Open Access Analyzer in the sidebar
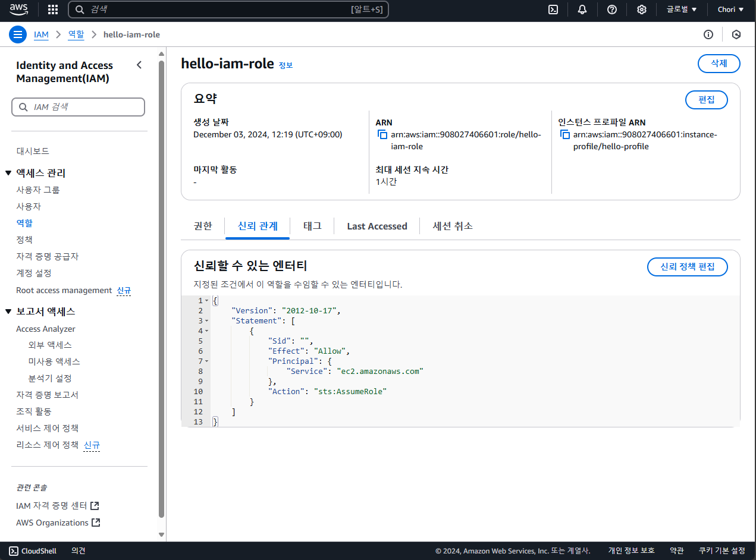Image resolution: width=756 pixels, height=560 pixels. coord(46,329)
